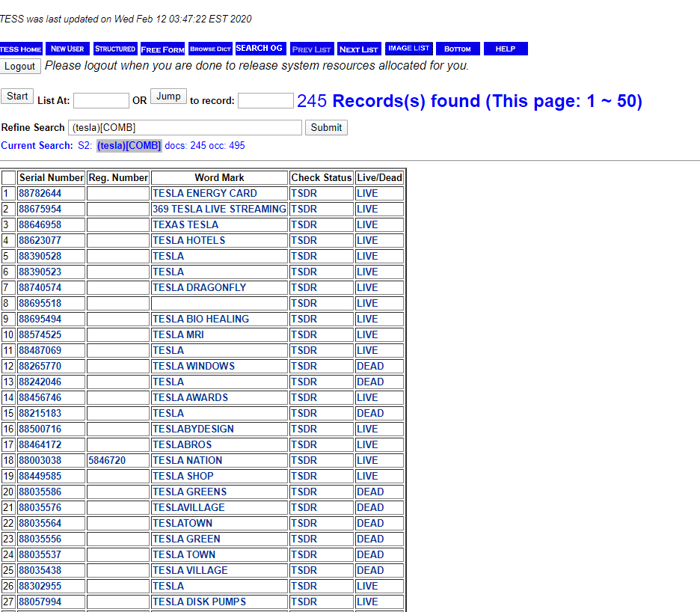Open the TESLA NATION word mark
700x612 pixels.
188,460
